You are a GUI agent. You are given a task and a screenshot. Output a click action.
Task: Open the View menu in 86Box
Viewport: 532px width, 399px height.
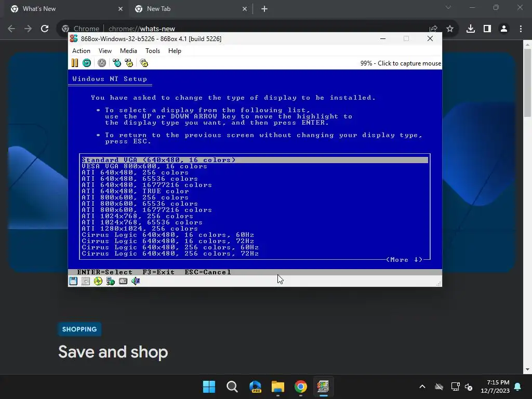click(105, 51)
